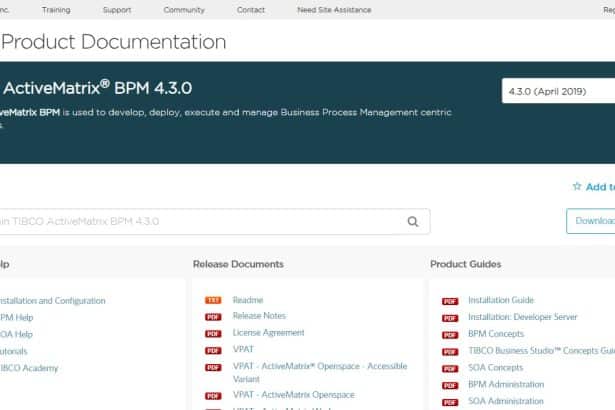Screen dimensions: 615x410
Task: Click the PDF icon beside SOA Concepts
Action: pyautogui.click(x=450, y=369)
